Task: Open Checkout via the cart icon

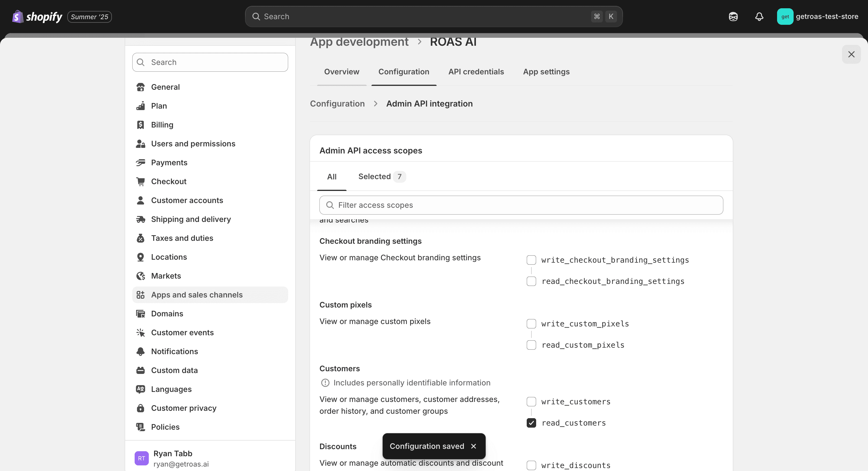Action: (x=141, y=181)
